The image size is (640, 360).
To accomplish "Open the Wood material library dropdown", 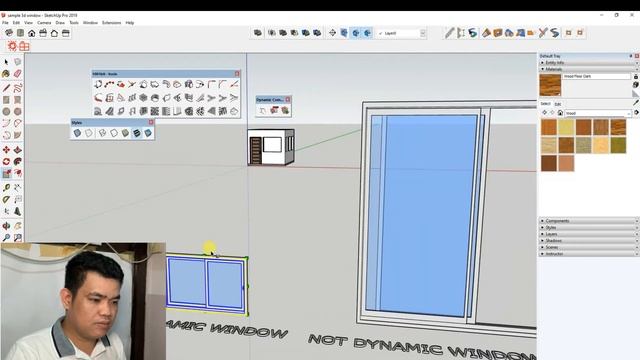I will pyautogui.click(x=598, y=113).
